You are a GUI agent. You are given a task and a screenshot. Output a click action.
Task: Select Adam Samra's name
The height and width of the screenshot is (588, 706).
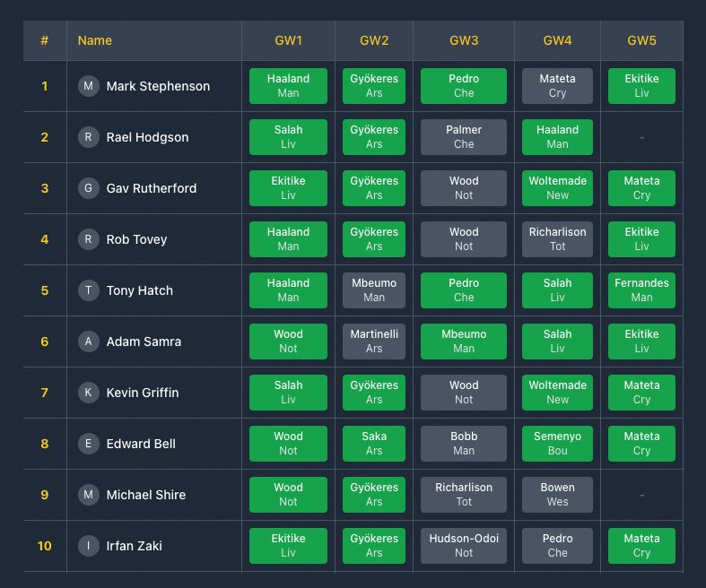144,342
